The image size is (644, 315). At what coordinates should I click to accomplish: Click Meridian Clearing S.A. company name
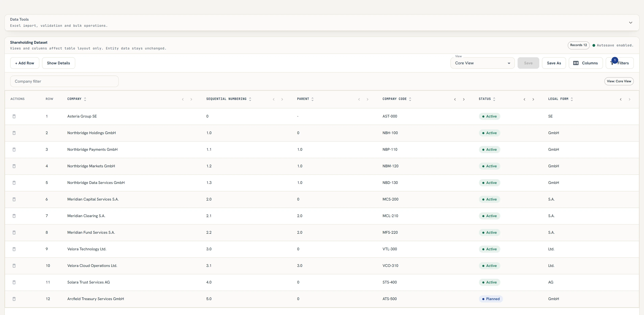(86, 216)
